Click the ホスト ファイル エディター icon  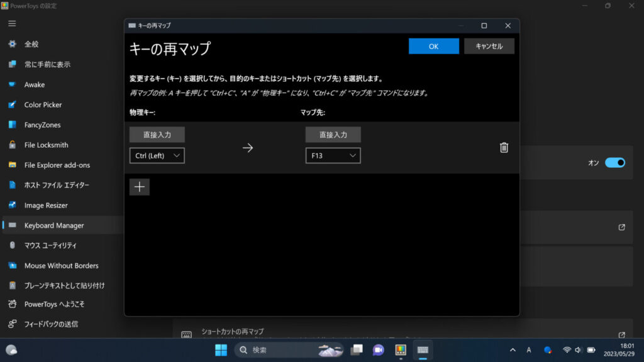click(13, 185)
